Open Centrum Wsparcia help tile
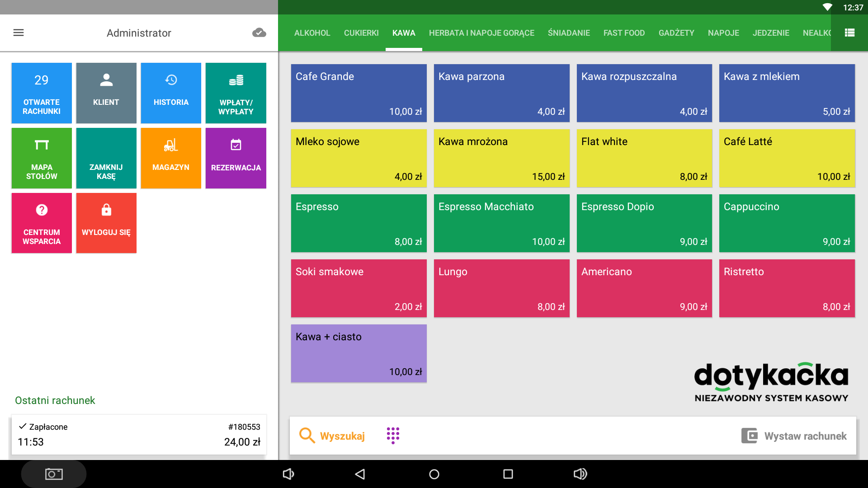 42,223
